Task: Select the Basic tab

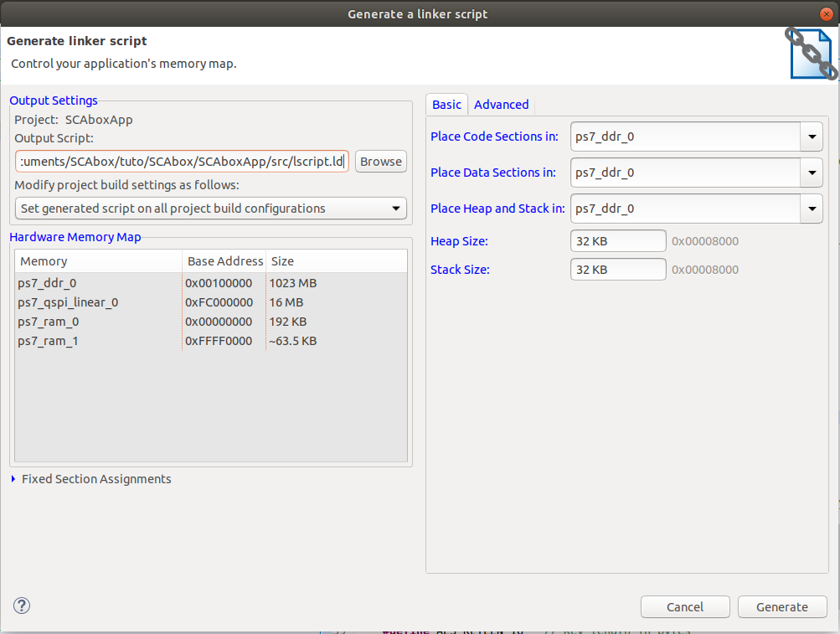Action: (x=446, y=105)
